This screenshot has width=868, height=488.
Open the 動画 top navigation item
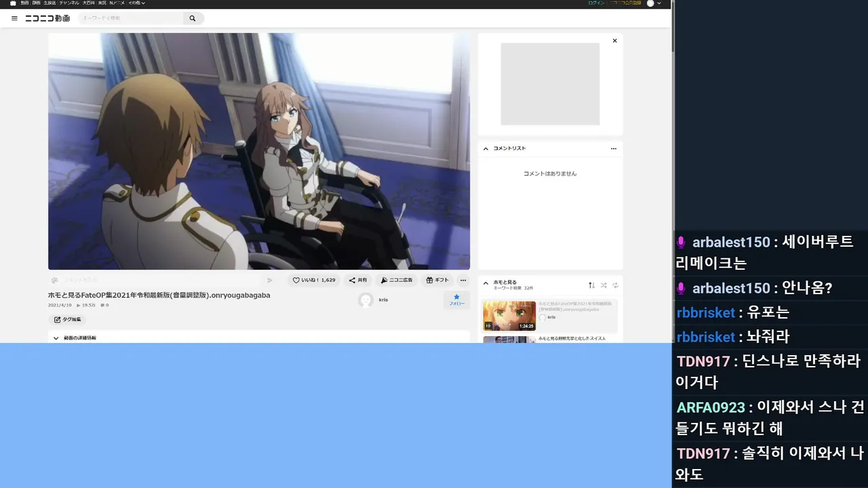point(25,3)
